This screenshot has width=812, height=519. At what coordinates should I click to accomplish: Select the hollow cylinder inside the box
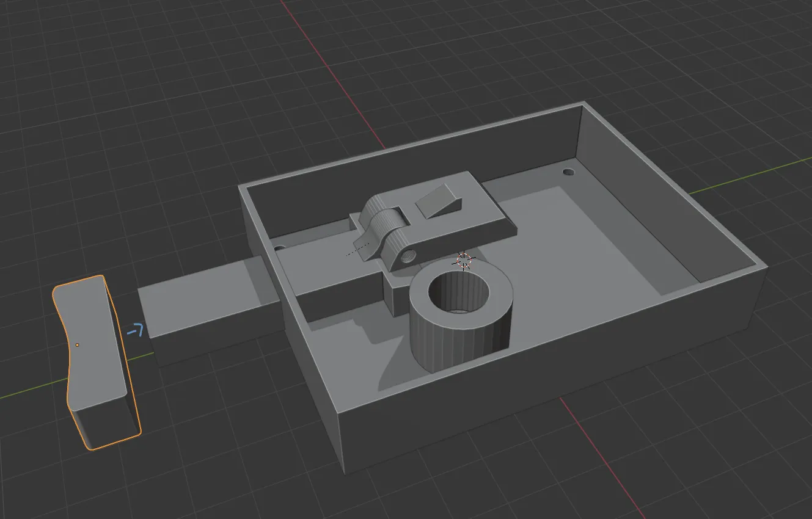(461, 314)
